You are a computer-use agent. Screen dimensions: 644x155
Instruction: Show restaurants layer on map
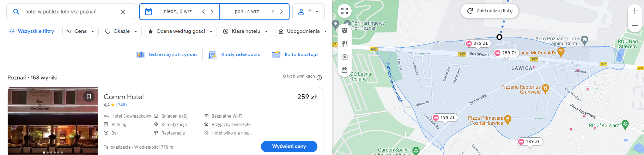point(345,44)
